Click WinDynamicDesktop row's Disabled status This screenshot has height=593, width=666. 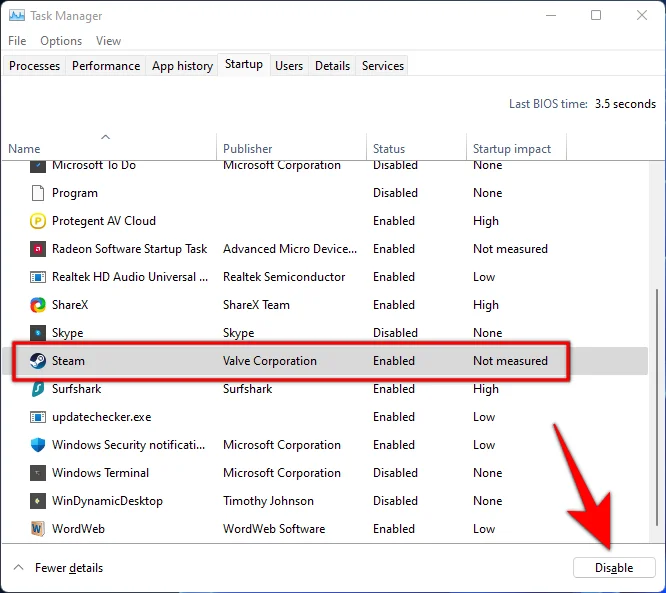pos(395,501)
